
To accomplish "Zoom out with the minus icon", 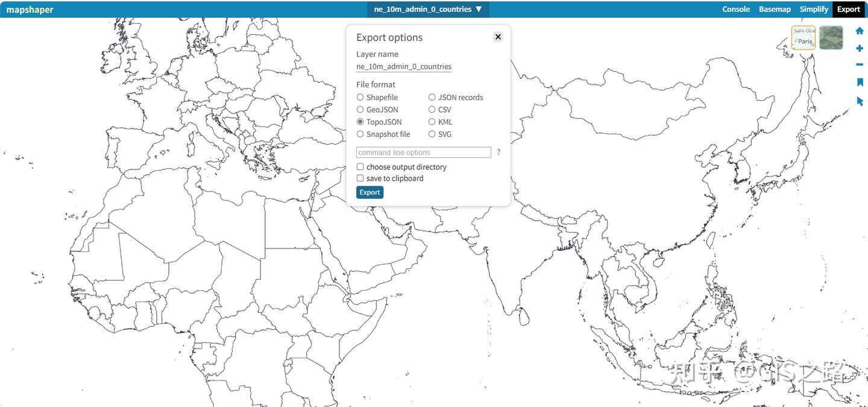I will (860, 65).
